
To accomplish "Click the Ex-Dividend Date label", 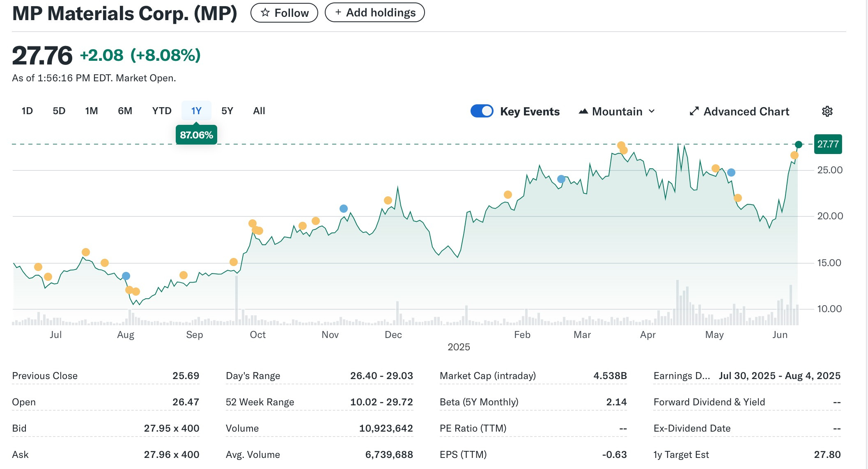I will click(x=692, y=428).
